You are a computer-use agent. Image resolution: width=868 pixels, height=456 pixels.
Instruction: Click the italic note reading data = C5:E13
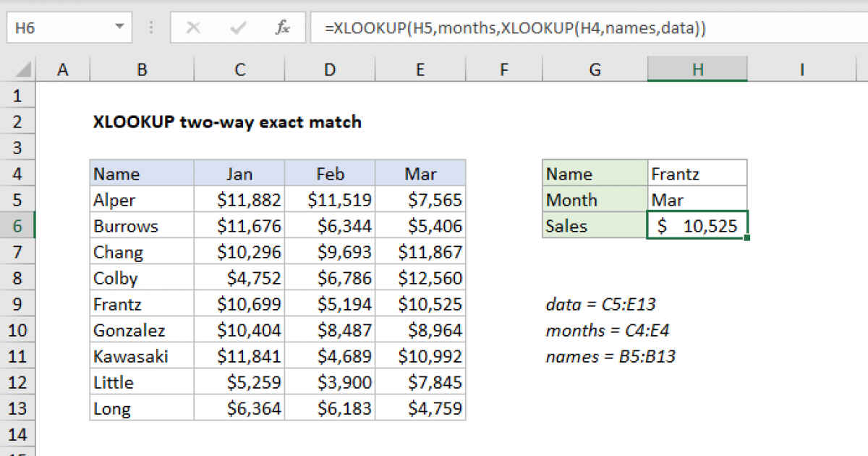click(x=599, y=304)
